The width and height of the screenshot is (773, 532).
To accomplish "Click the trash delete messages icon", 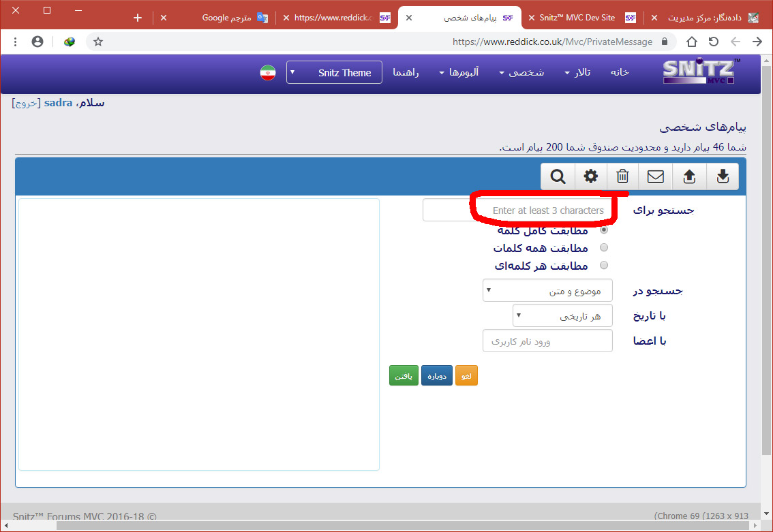I will pyautogui.click(x=622, y=177).
